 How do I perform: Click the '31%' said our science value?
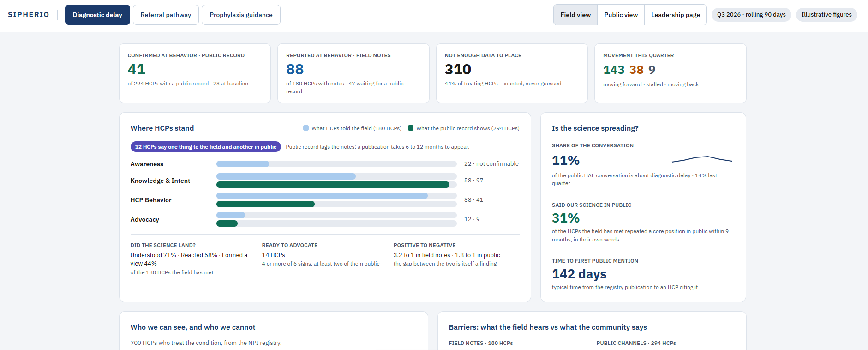pyautogui.click(x=566, y=218)
